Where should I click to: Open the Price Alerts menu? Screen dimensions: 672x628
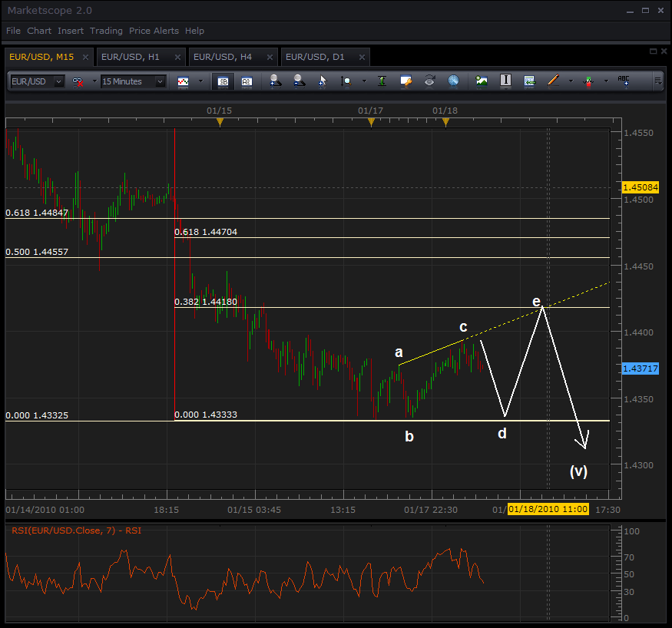(154, 31)
